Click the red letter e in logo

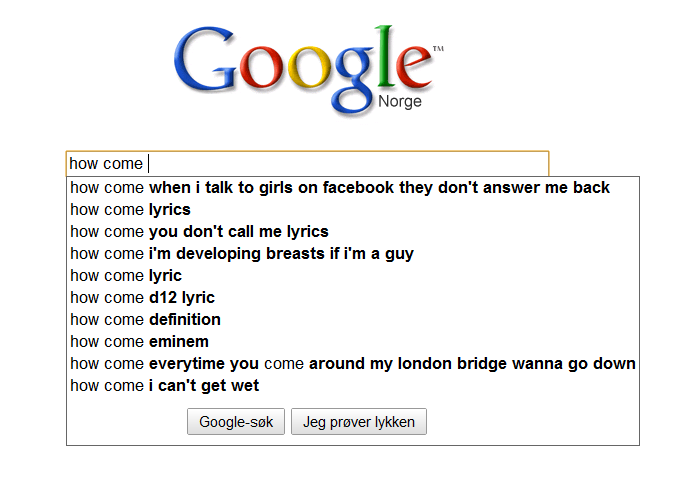click(414, 67)
